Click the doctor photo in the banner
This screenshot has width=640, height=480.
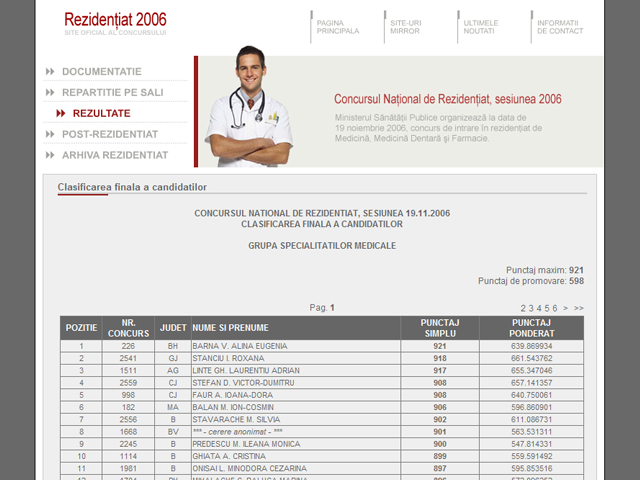click(x=248, y=108)
